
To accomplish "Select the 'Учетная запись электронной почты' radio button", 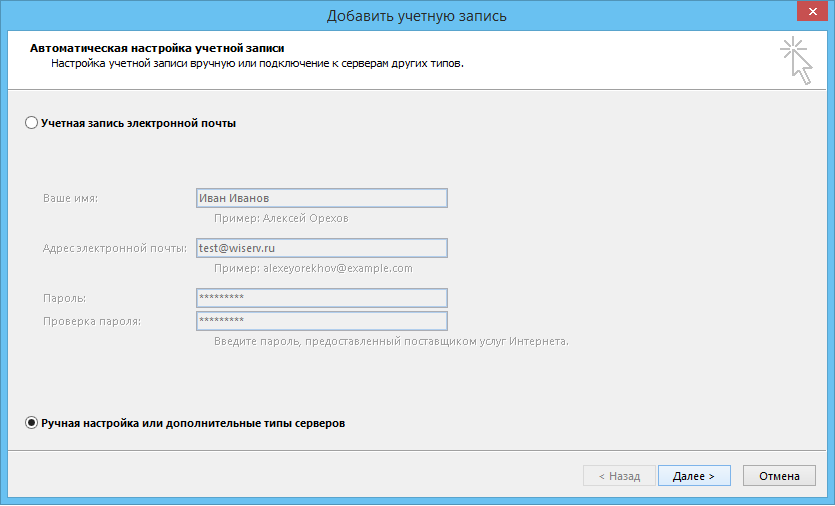I will 31,123.
